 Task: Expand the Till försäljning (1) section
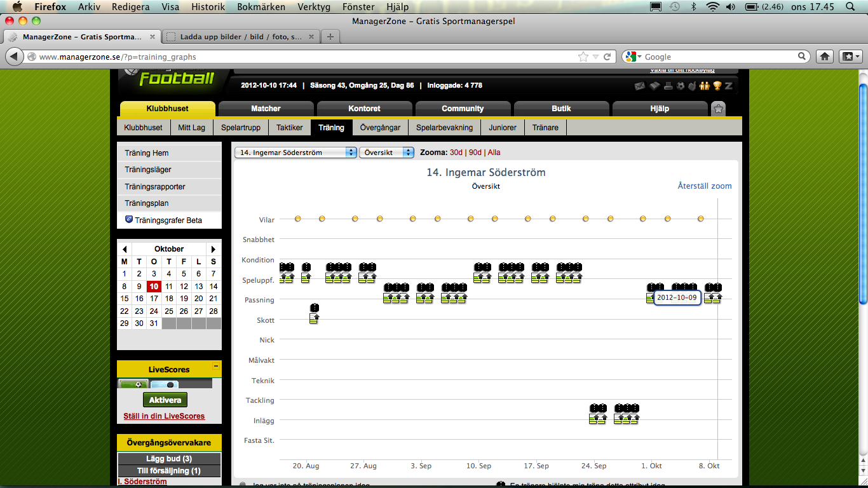169,471
